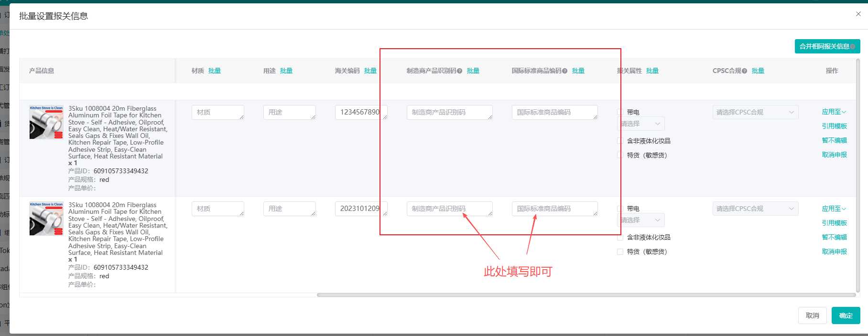This screenshot has height=336, width=868.
Task: Click 合并相同报关信息 button
Action: [827, 46]
